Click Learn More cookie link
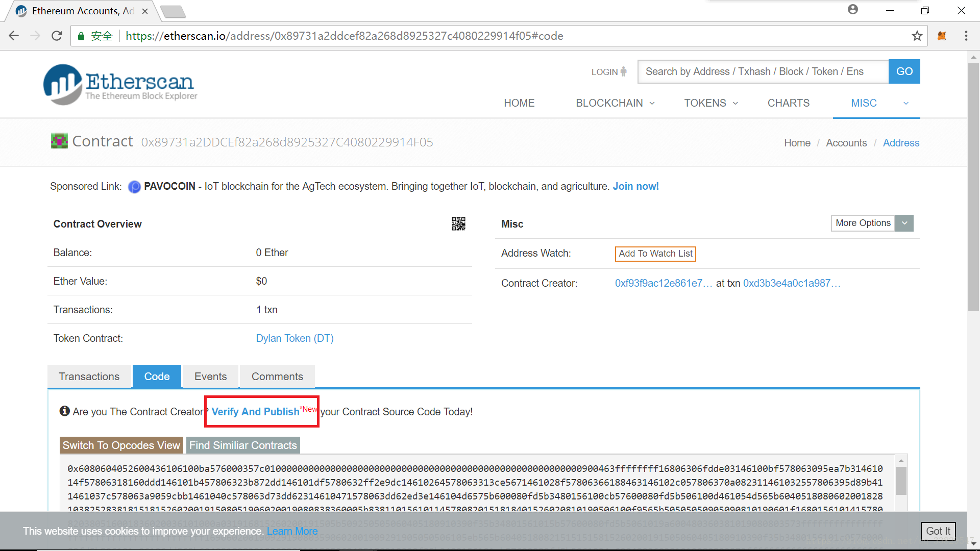980x551 pixels. (292, 531)
